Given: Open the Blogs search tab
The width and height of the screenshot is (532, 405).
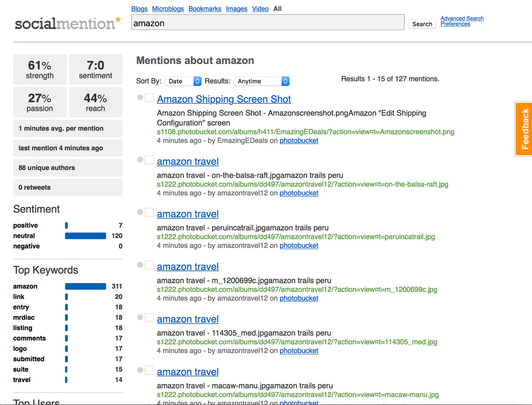Looking at the screenshot, I should [x=139, y=9].
